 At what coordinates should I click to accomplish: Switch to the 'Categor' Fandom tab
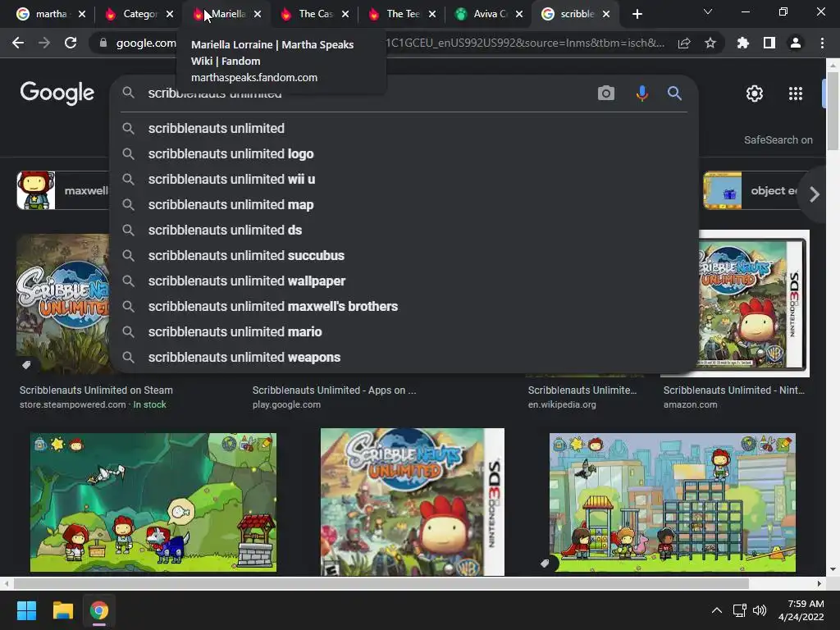[139, 14]
